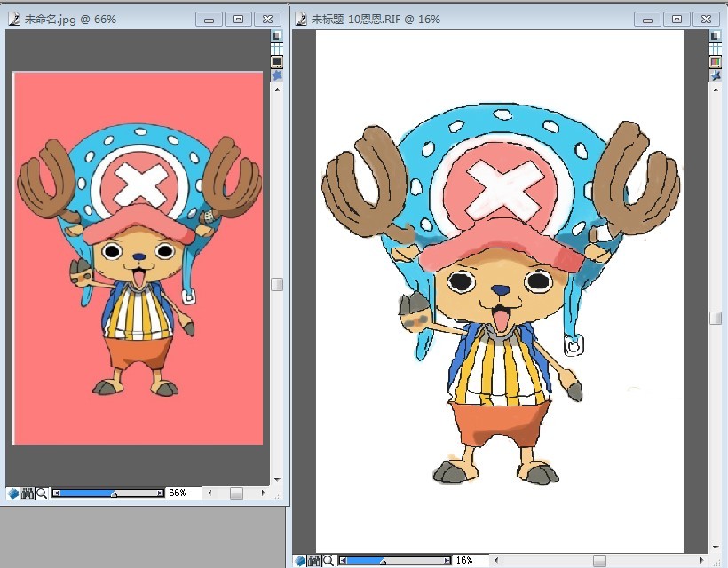The height and width of the screenshot is (568, 728).
Task: Click the drawing mode icon in 未标题-10恩恩.RIF window
Action: pos(300,561)
